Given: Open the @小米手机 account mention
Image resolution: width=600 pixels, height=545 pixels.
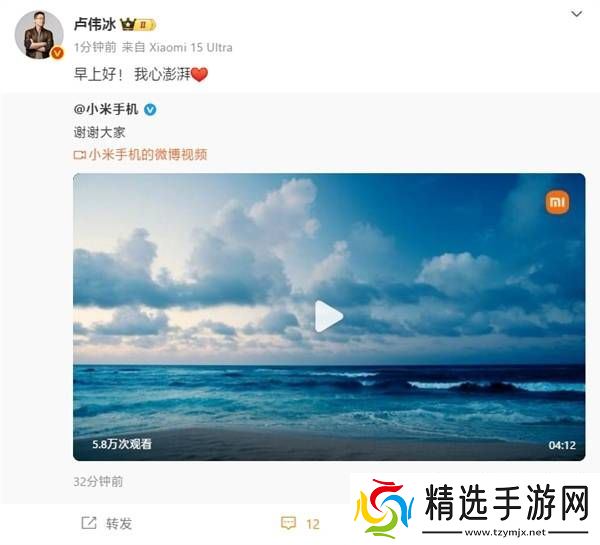Looking at the screenshot, I should [x=106, y=109].
